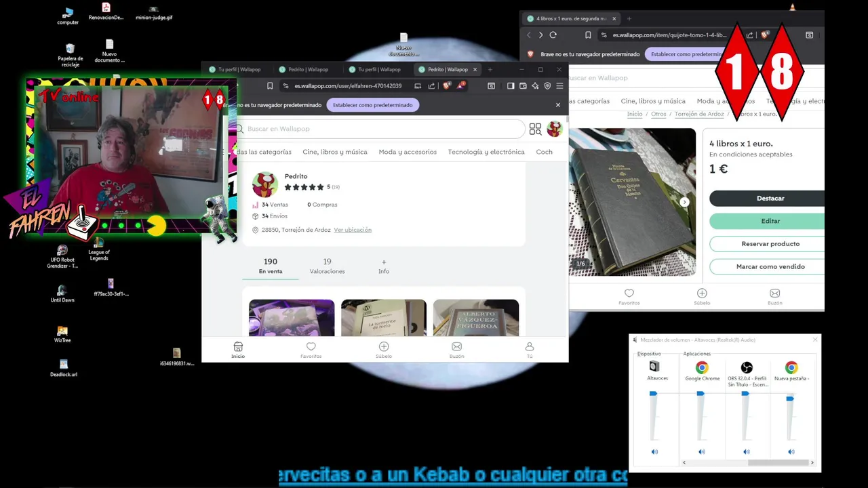Open the Altavoces device icon in mixer
This screenshot has width=868, height=488.
[654, 367]
